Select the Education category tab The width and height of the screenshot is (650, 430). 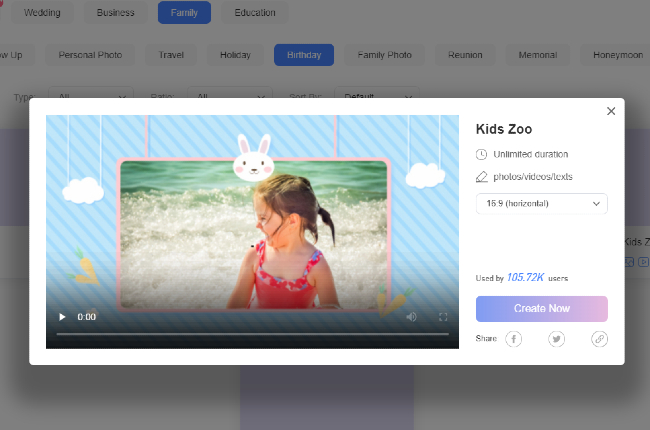(255, 12)
